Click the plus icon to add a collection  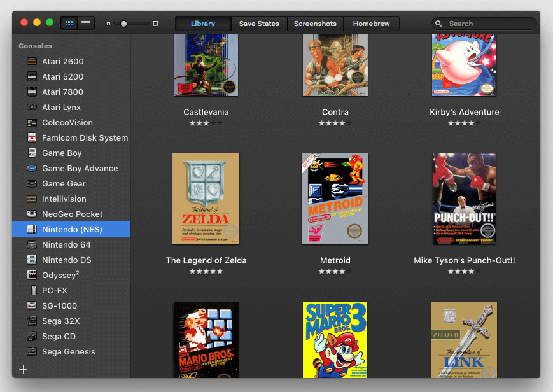coord(24,370)
